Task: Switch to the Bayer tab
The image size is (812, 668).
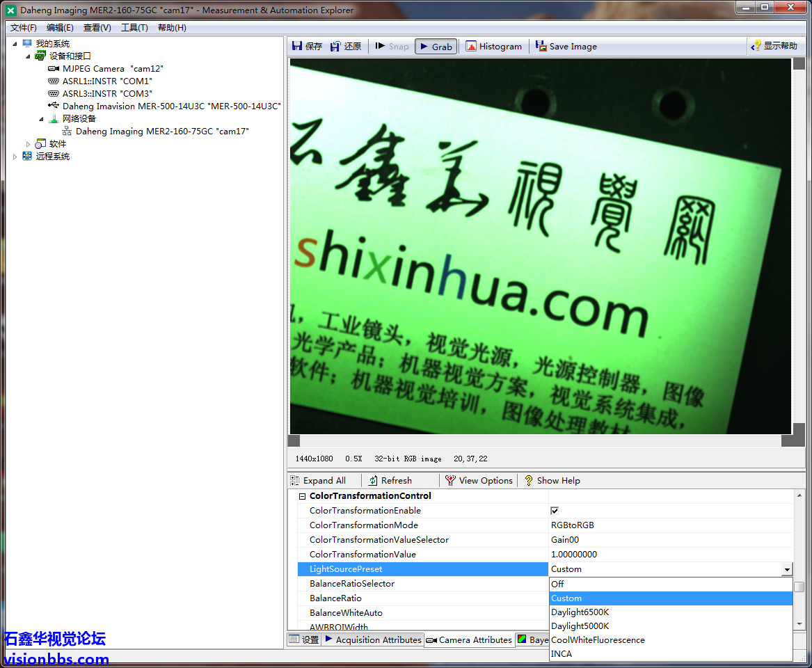Action: [533, 640]
